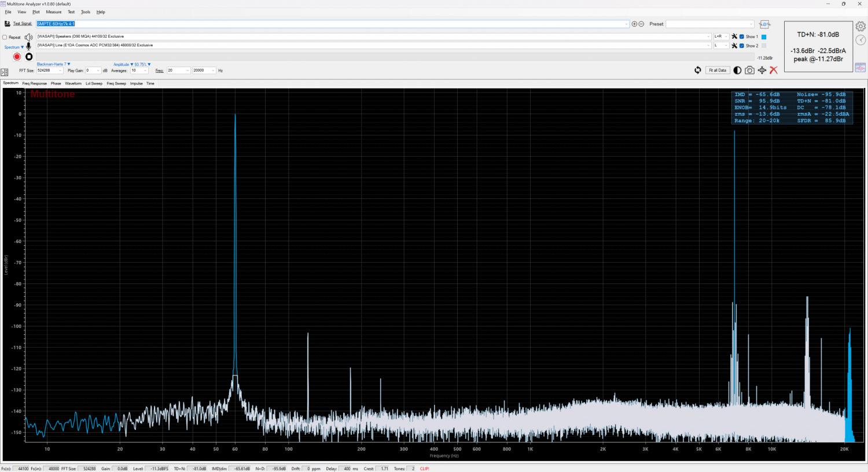868x472 pixels.
Task: Click the Test Signal label link
Action: click(23, 24)
